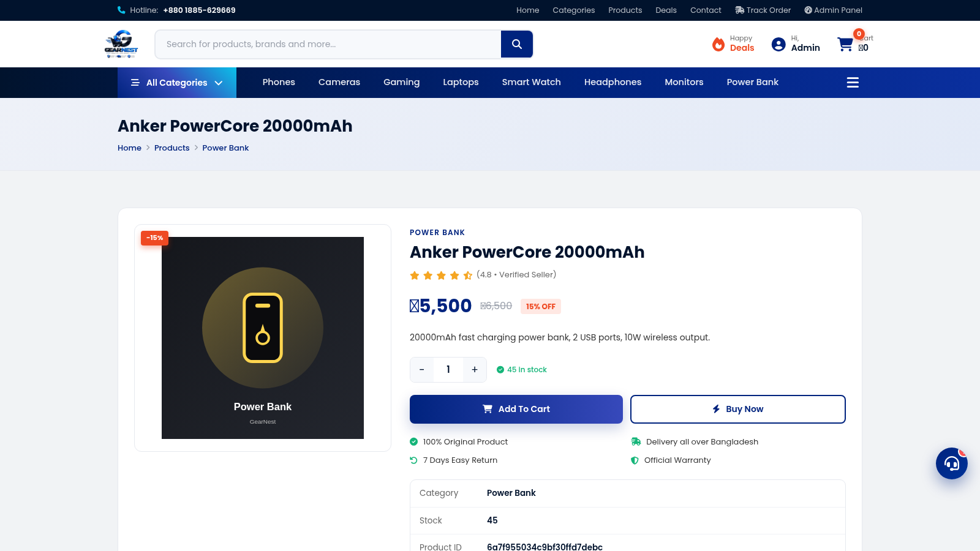This screenshot has height=551, width=980.
Task: Click the 7 Days Easy Return icon
Action: (x=414, y=460)
